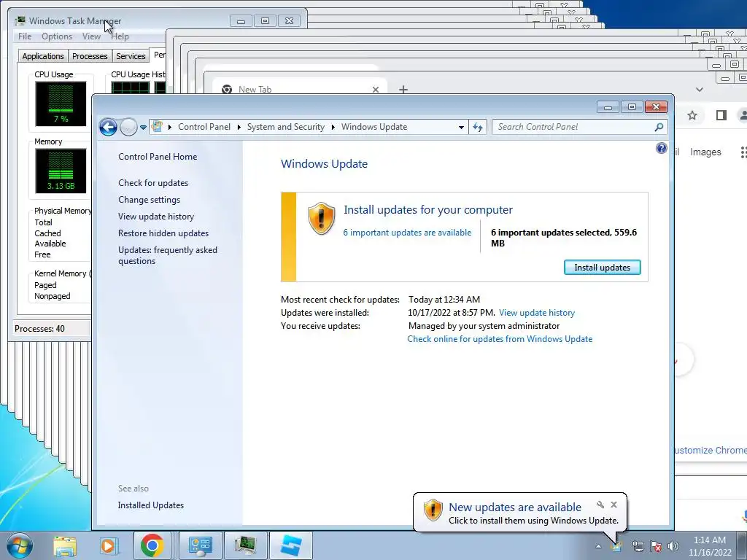The height and width of the screenshot is (560, 747).
Task: Open Windows Explorer from the taskbar
Action: [65, 545]
